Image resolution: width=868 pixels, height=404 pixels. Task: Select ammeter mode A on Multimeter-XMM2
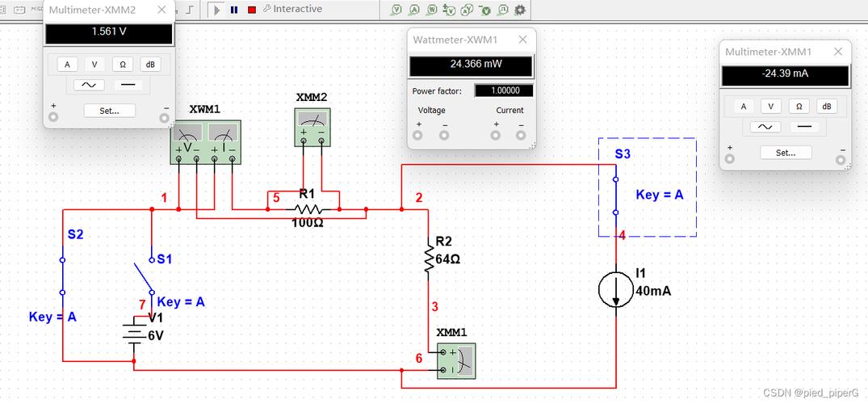click(x=68, y=65)
